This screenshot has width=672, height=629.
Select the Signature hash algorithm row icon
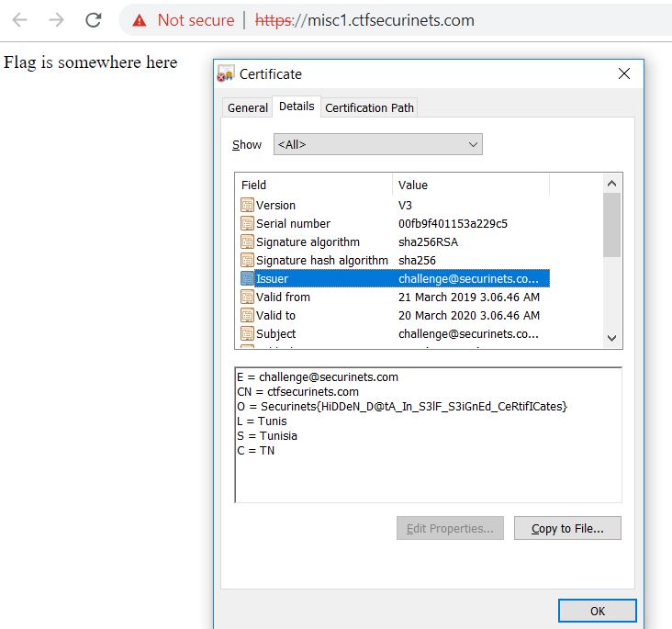tap(247, 260)
